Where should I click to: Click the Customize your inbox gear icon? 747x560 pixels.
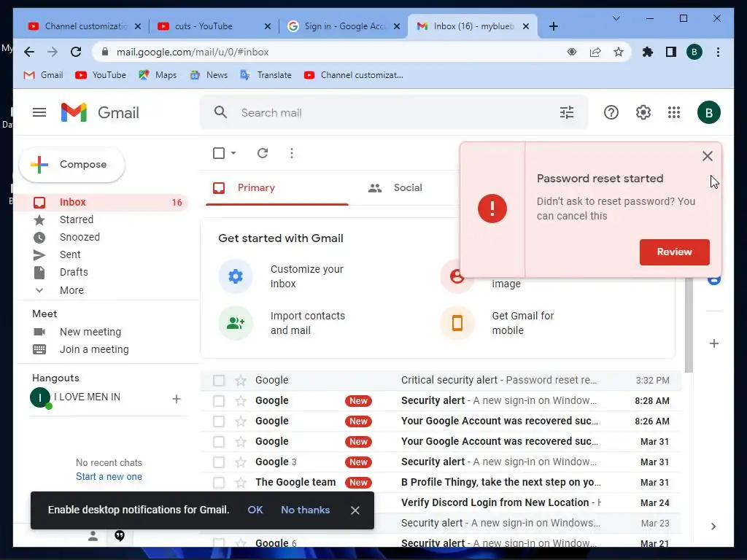236,276
